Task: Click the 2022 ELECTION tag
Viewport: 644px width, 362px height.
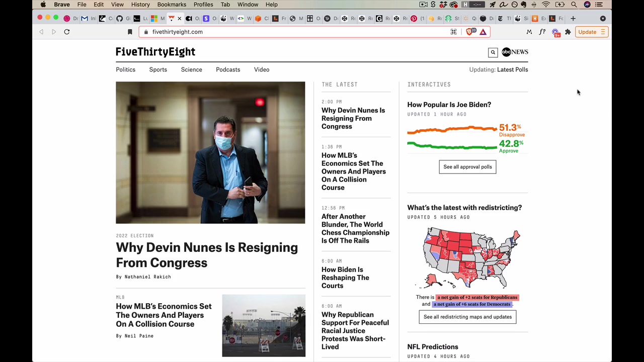Action: [x=134, y=236]
